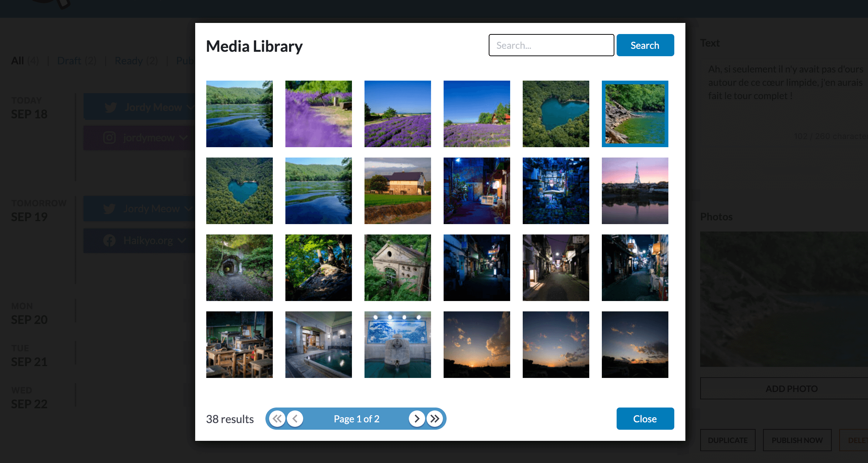Click the Search icon button

click(644, 45)
